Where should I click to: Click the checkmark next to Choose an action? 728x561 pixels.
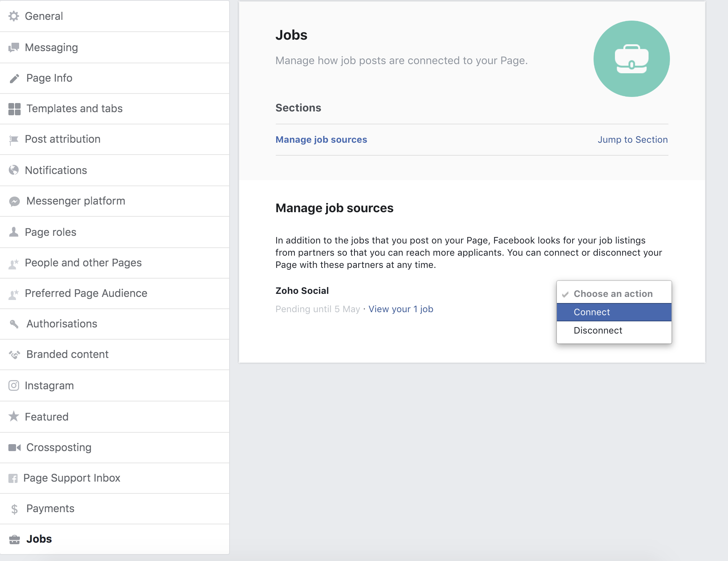coord(565,293)
